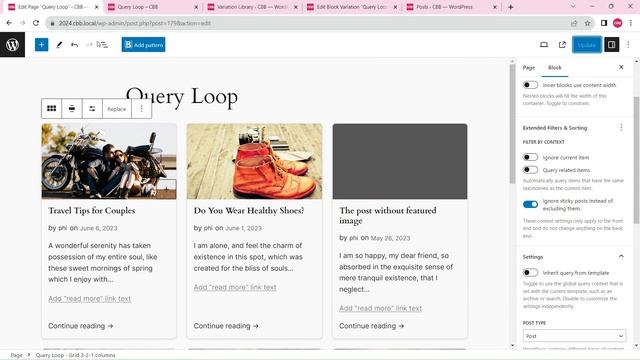The width and height of the screenshot is (640, 360).
Task: Click Do You Wear Healthy Shoes? title
Action: click(x=249, y=211)
